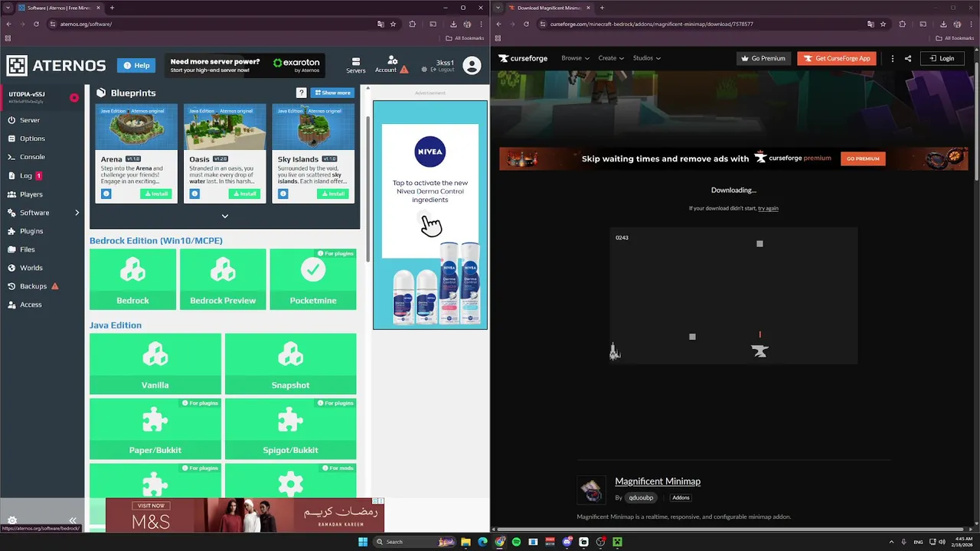Install the Arena blueprint
Screen dimensions: 980x551
156,194
